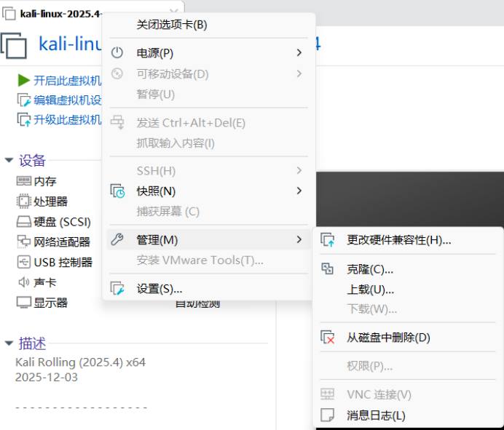
Task: Click the 升级此虚拟机 arrow icon
Action: pyautogui.click(x=24, y=119)
